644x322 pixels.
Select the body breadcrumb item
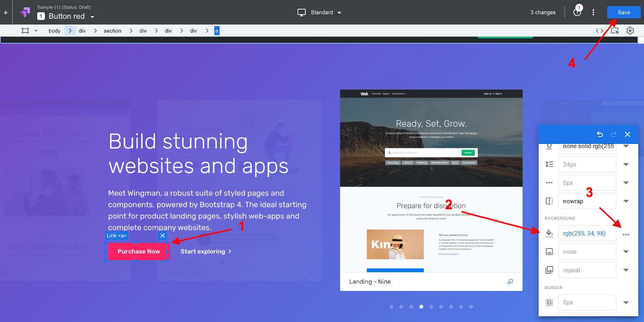pos(54,31)
